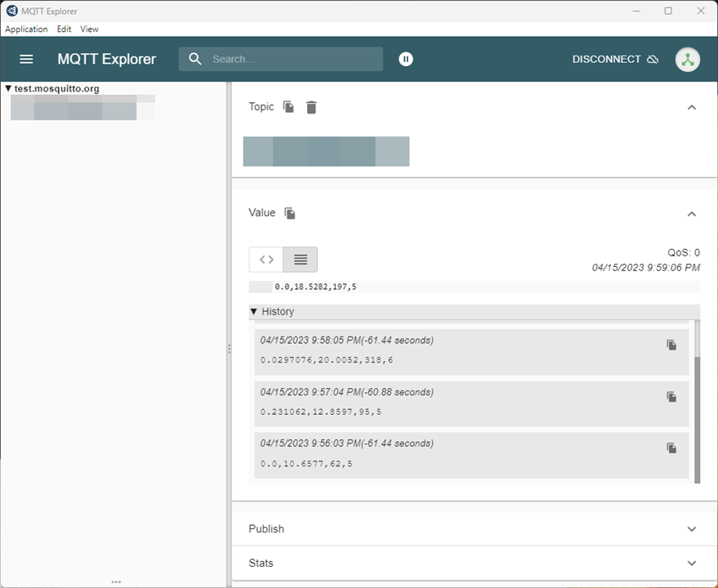Copy the current value to clipboard

290,213
